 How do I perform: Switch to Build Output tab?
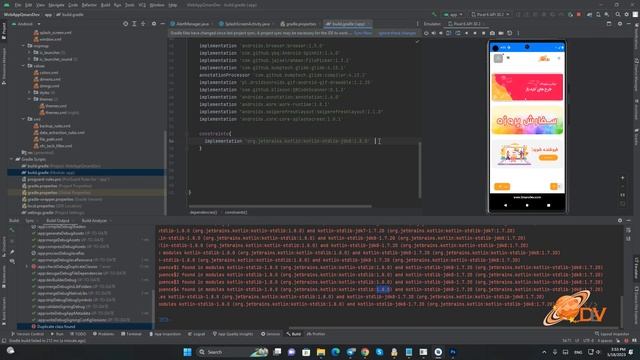coord(58,220)
